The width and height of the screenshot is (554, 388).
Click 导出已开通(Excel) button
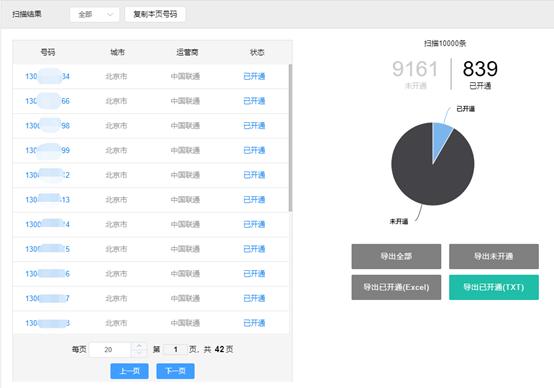point(396,287)
